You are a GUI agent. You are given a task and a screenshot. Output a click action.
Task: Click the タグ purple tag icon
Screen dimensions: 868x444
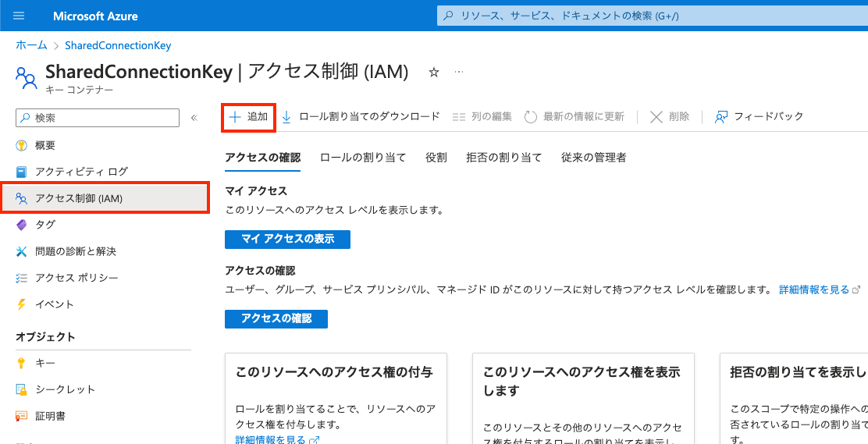coord(22,225)
